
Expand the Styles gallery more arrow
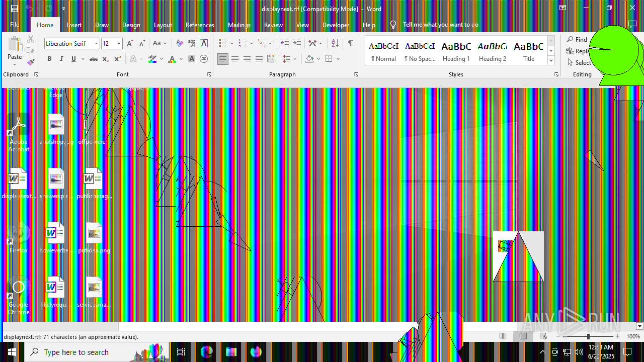point(551,61)
